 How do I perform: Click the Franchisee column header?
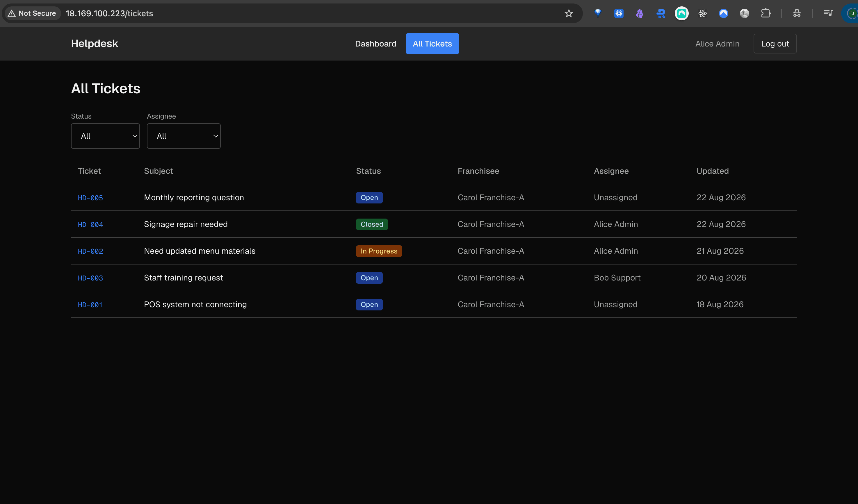tap(478, 171)
